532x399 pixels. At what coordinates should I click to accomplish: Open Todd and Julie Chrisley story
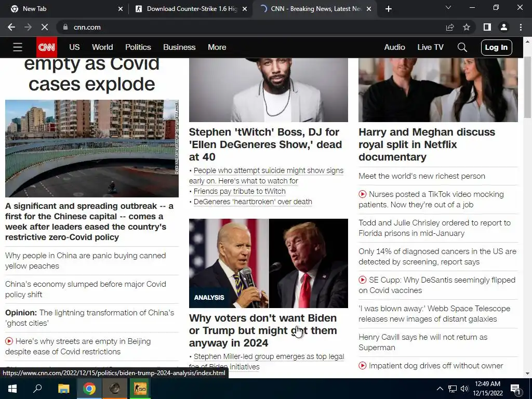(x=434, y=228)
